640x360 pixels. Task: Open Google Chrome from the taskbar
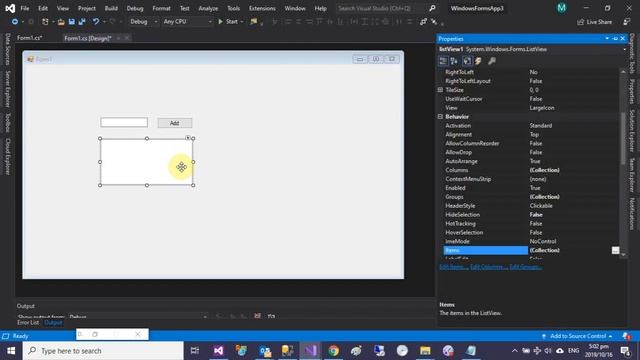(333, 351)
